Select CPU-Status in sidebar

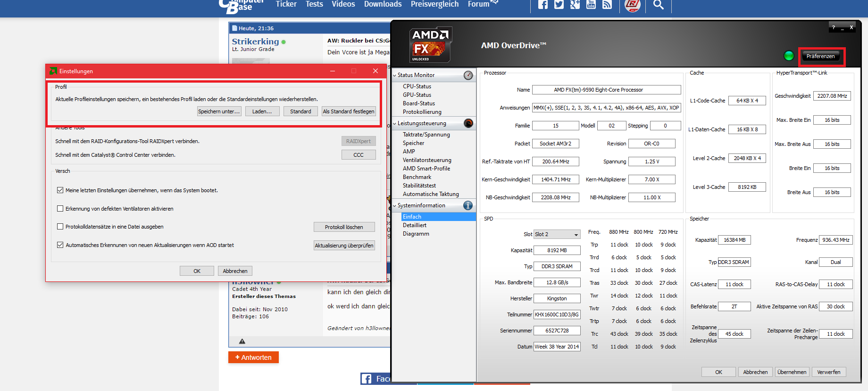(417, 86)
